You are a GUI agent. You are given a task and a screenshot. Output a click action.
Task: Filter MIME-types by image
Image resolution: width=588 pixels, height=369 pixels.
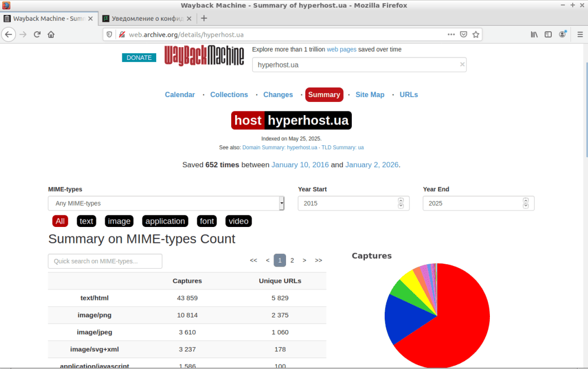(x=119, y=221)
